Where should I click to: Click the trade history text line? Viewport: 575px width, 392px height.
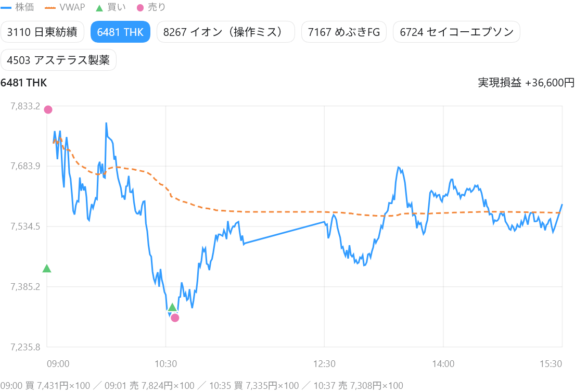(x=202, y=385)
